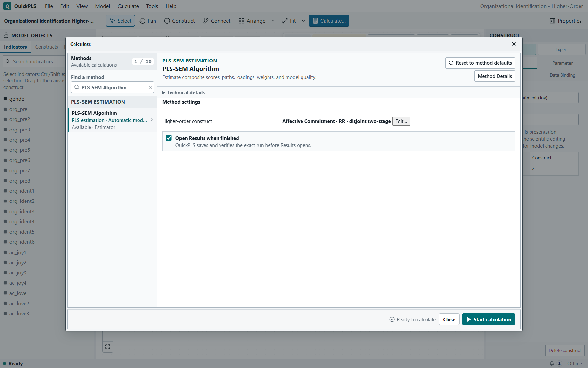The width and height of the screenshot is (588, 368).
Task: Click the Expert mode button
Action: click(x=562, y=49)
